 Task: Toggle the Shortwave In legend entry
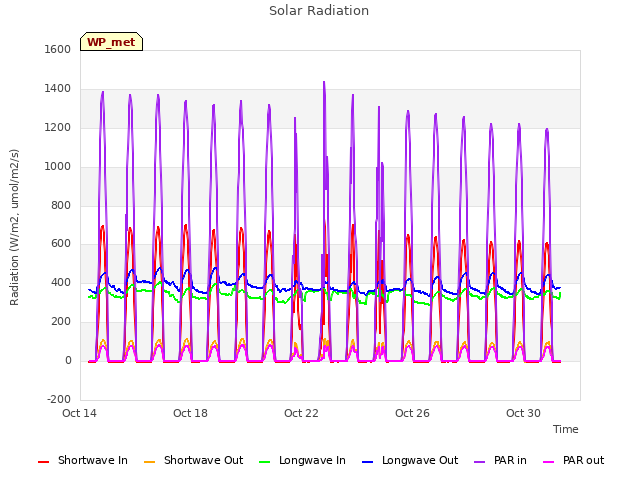pos(83,460)
